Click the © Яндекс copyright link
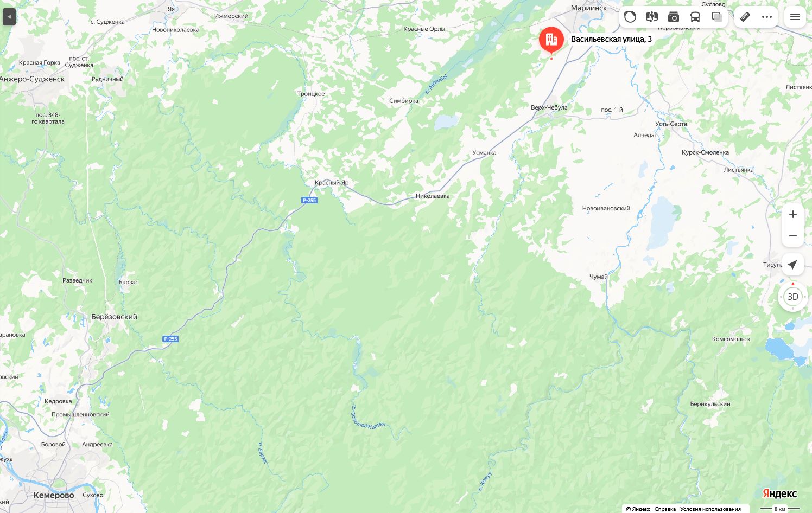The height and width of the screenshot is (513, 812). coord(638,509)
